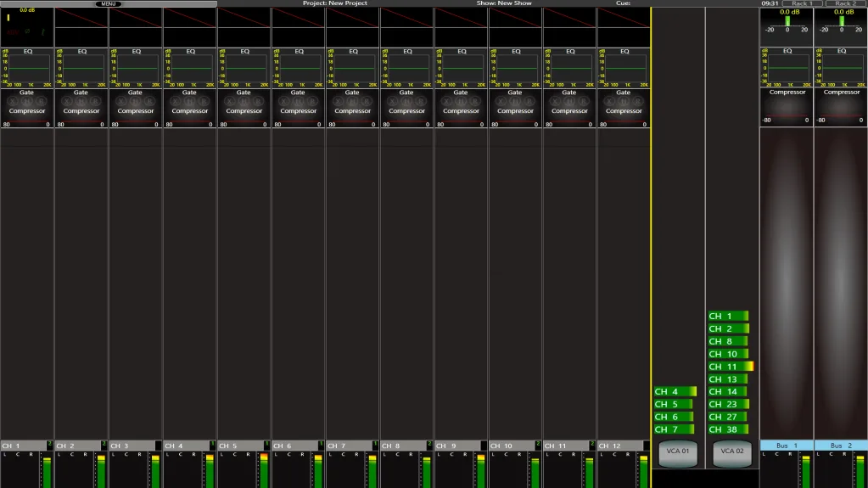Open the EQ graph for CH 9
The image size is (868, 488).
[x=461, y=68]
